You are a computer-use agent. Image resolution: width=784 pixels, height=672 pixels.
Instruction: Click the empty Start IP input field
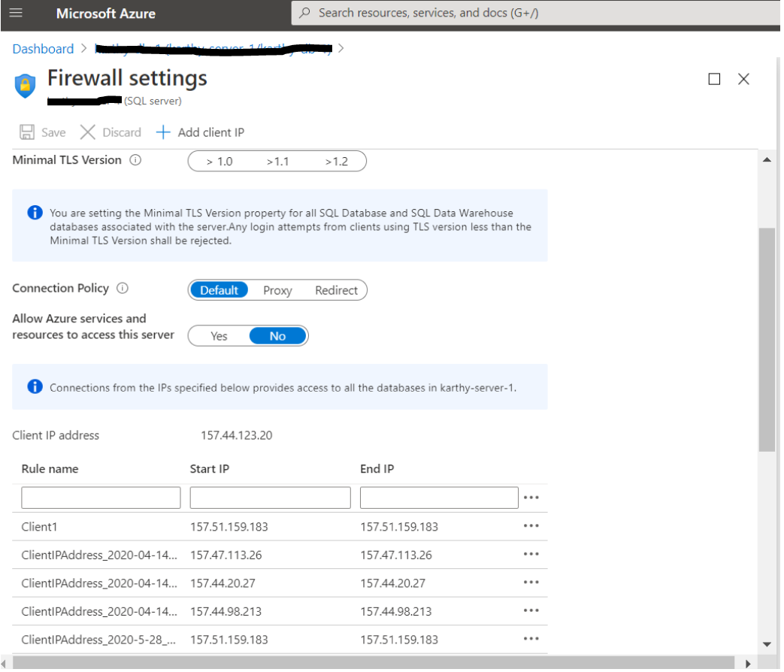tap(271, 498)
